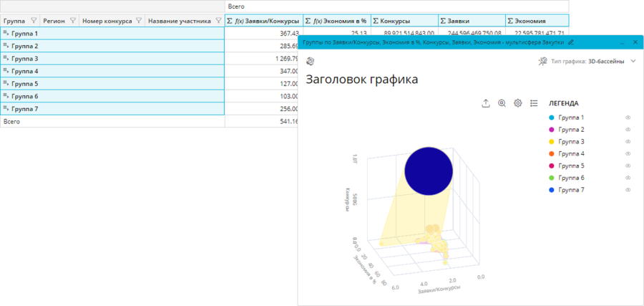This screenshot has height=306, width=644.
Task: Expand the Группа 3 row
Action: [x=6, y=58]
